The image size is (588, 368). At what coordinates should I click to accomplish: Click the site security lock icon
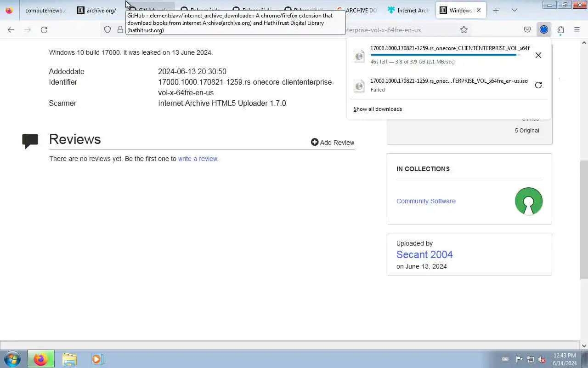(120, 29)
